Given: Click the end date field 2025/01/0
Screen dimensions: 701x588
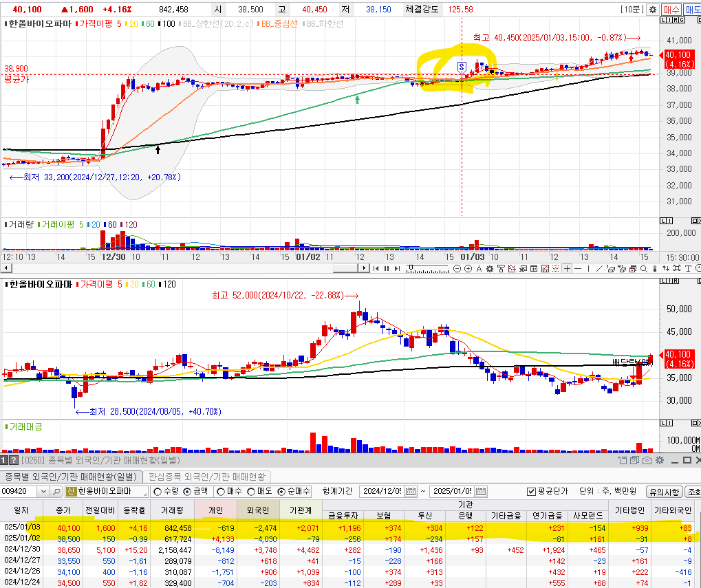Looking at the screenshot, I should (453, 492).
